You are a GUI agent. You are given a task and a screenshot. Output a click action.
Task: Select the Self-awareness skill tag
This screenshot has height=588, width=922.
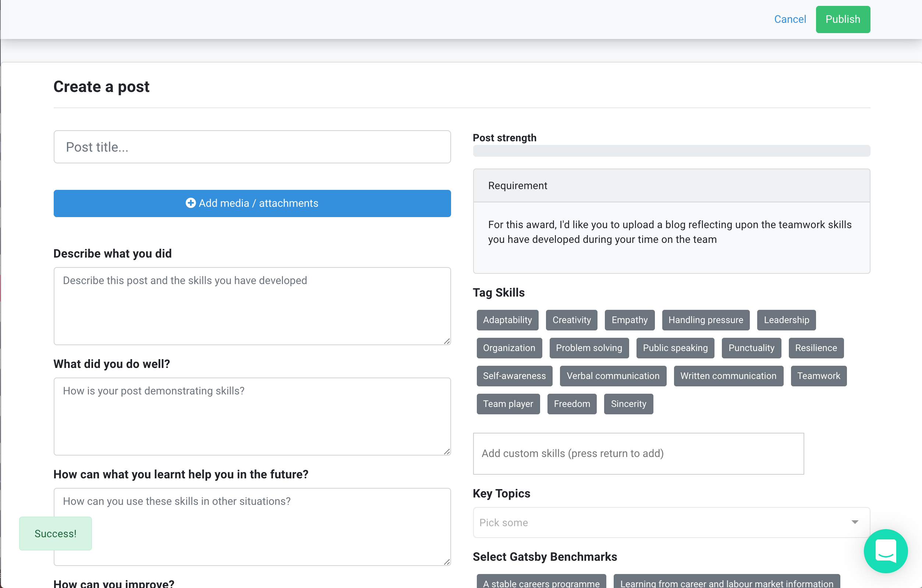[x=514, y=376]
